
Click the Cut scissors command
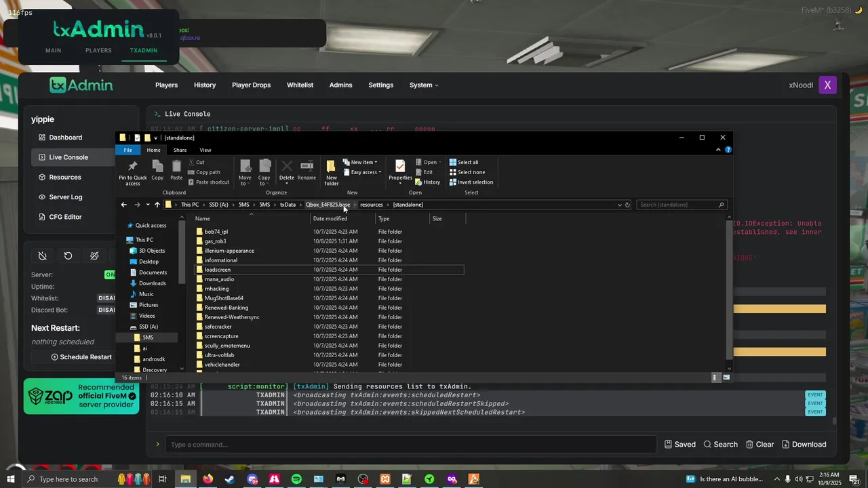[196, 163]
